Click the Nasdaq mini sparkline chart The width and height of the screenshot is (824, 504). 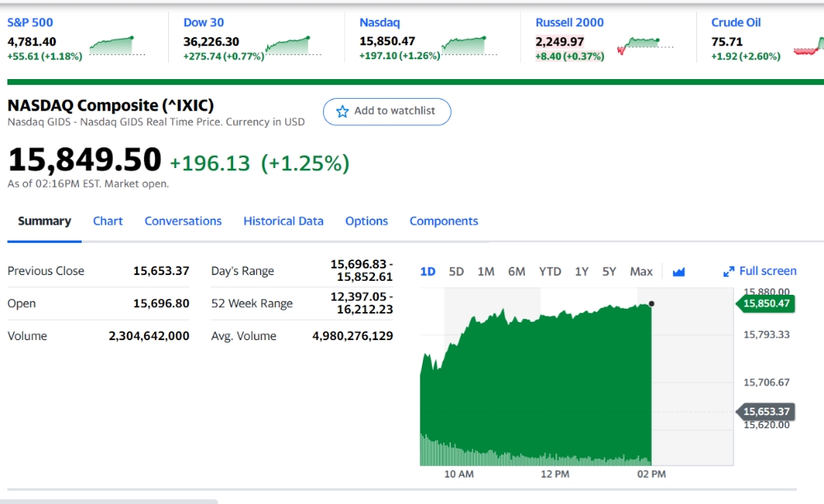pos(470,45)
